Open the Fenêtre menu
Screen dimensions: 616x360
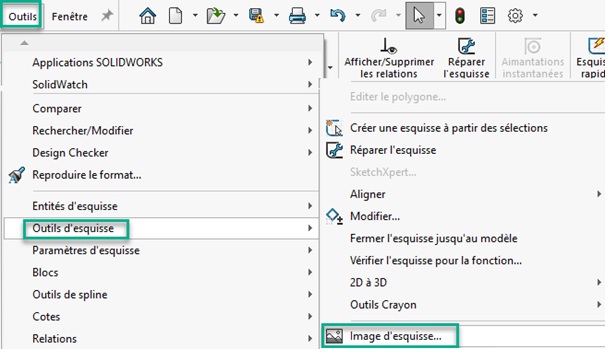coord(70,17)
